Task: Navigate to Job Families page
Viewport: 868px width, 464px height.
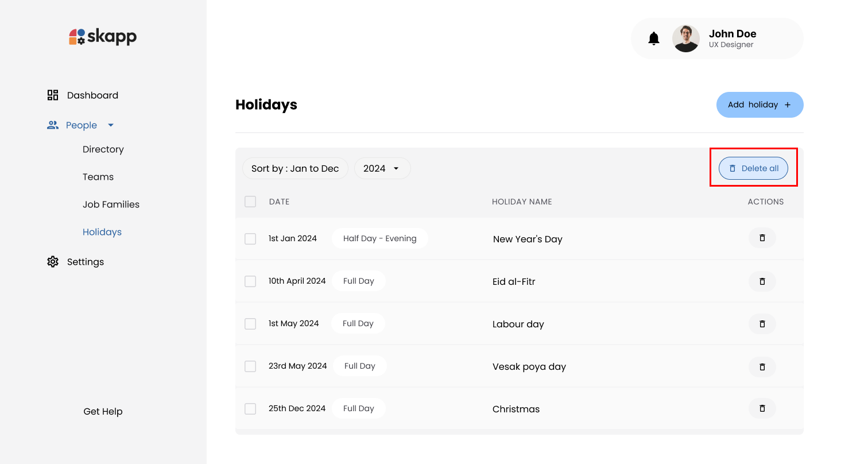Action: tap(111, 204)
